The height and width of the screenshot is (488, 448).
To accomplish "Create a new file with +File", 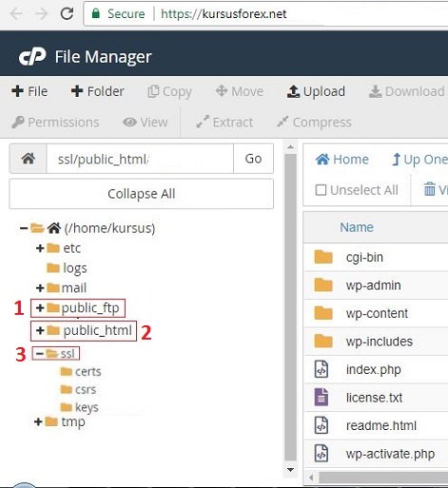I will 29,91.
